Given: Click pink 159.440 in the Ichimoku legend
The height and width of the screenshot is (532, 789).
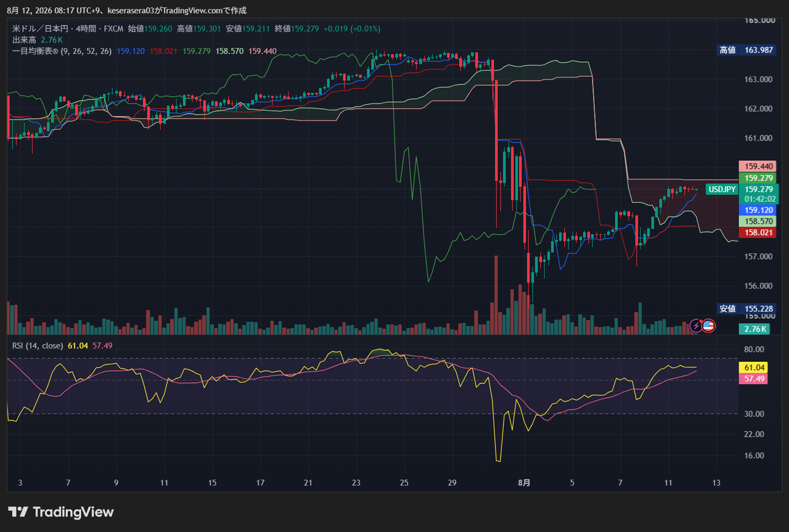Looking at the screenshot, I should [263, 51].
